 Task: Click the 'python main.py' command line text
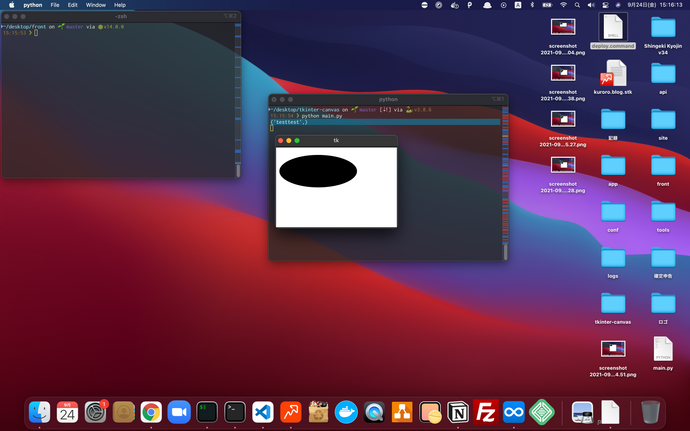tap(322, 116)
